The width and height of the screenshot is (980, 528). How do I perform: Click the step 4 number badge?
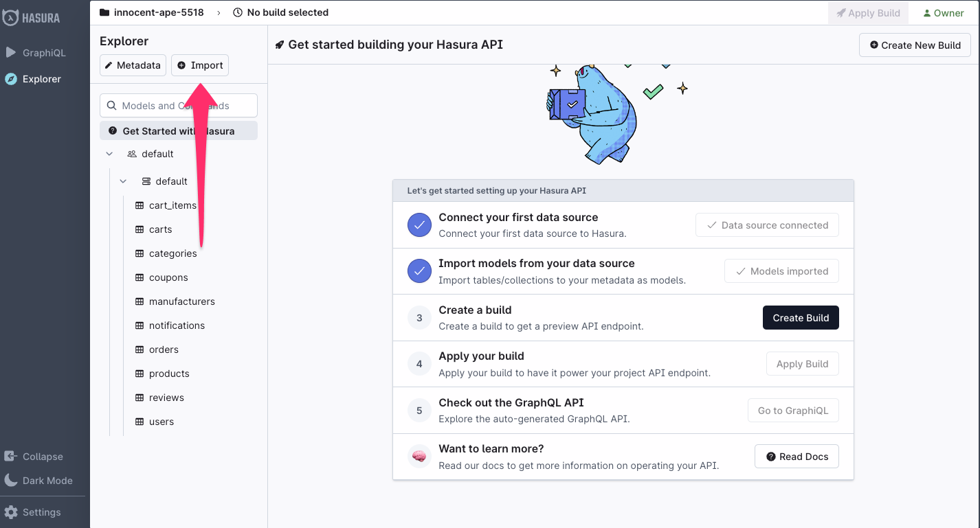tap(419, 364)
